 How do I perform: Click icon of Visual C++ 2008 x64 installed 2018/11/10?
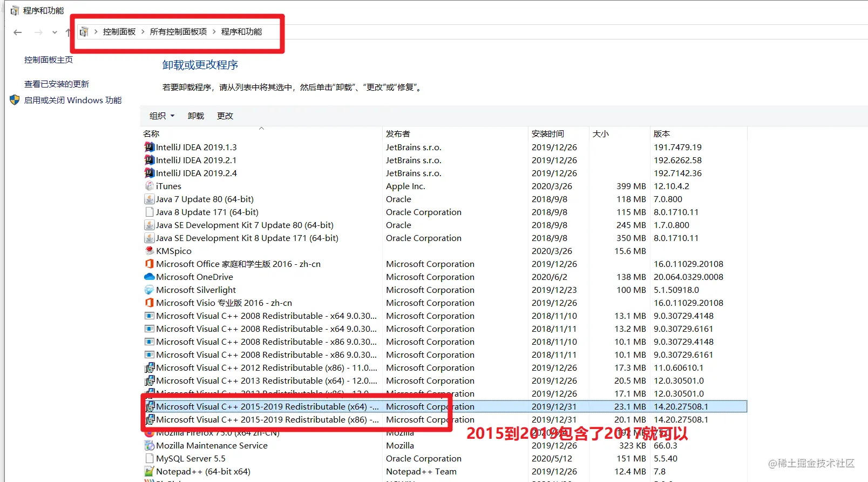(150, 316)
